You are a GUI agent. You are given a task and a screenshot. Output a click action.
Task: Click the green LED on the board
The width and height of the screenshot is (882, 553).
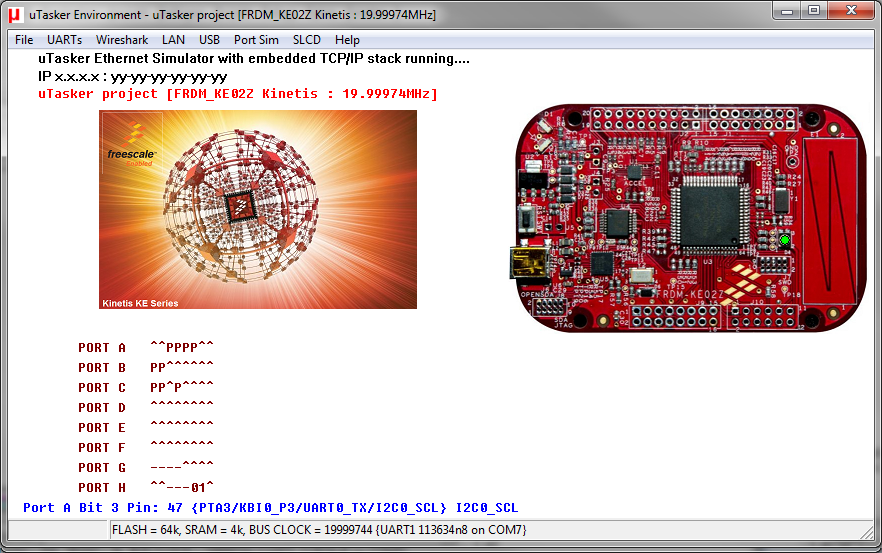click(x=784, y=241)
